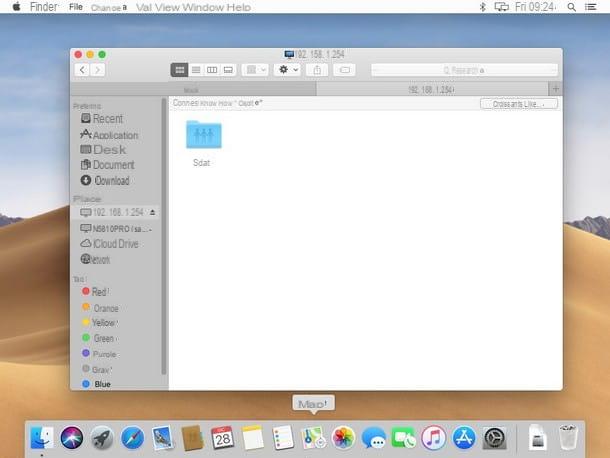The image size is (610, 458).
Task: Select the Purple tag
Action: pos(100,354)
